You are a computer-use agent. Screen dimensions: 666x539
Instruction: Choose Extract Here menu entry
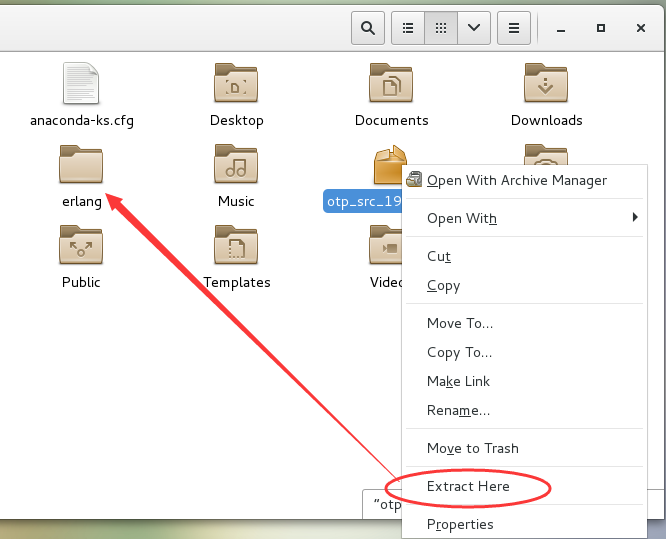pos(524,486)
